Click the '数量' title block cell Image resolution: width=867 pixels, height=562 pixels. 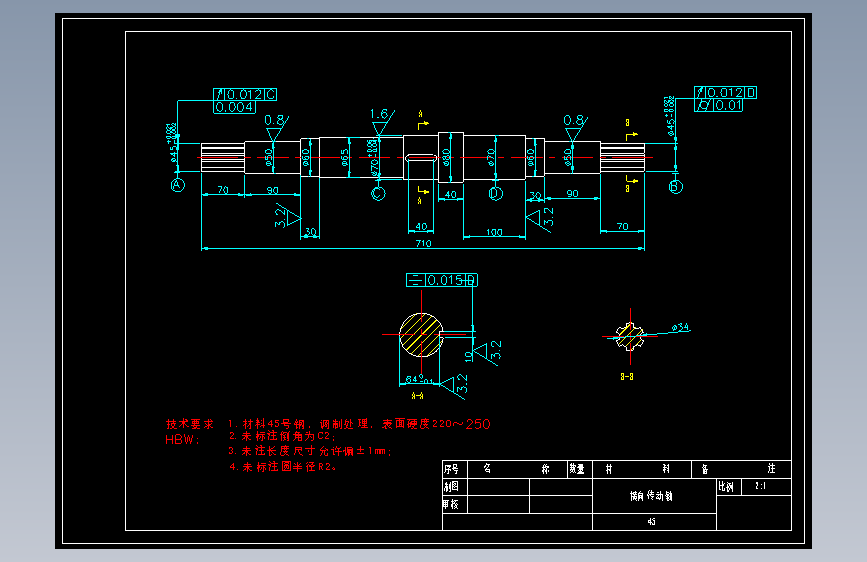[580, 469]
